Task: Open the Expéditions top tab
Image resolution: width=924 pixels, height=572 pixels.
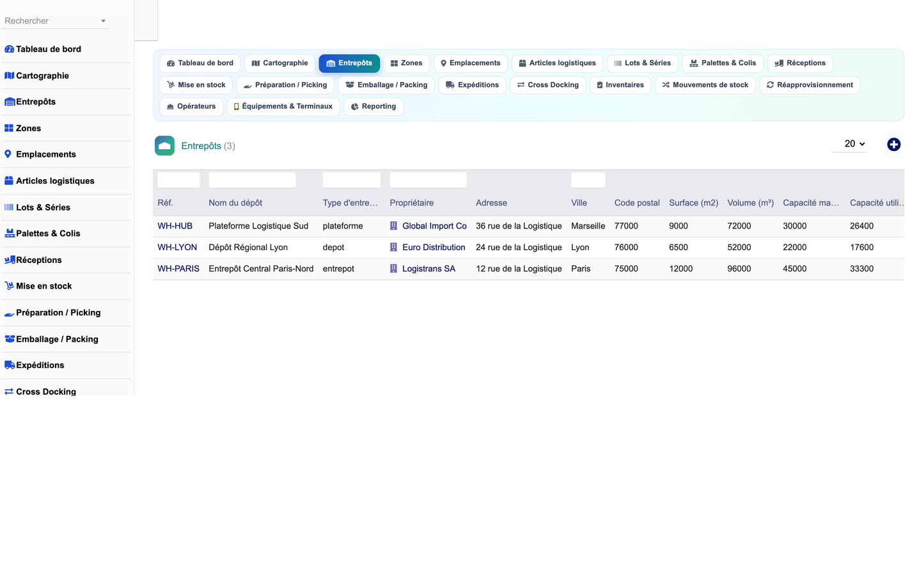Action: pyautogui.click(x=473, y=85)
